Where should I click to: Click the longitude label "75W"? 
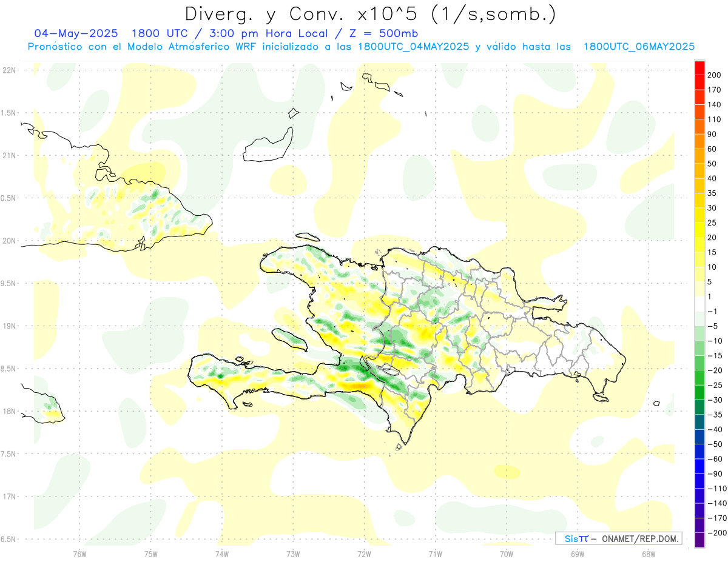pyautogui.click(x=151, y=554)
